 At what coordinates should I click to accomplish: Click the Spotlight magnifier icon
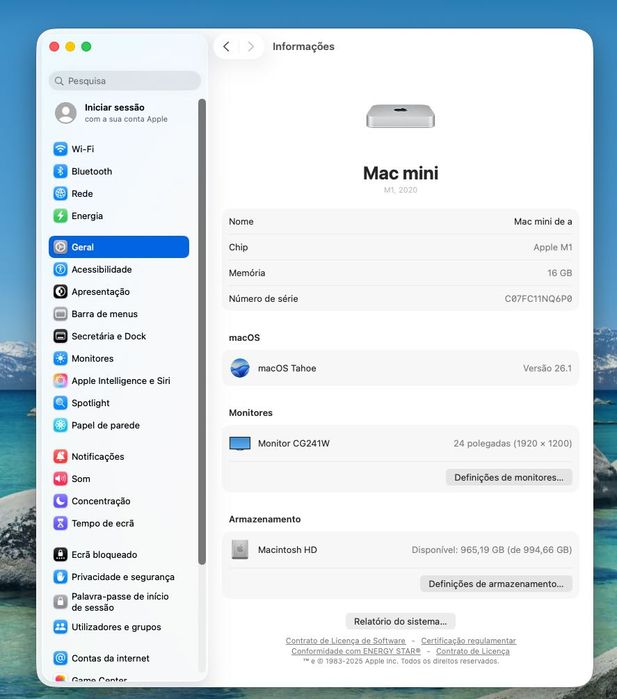[60, 403]
